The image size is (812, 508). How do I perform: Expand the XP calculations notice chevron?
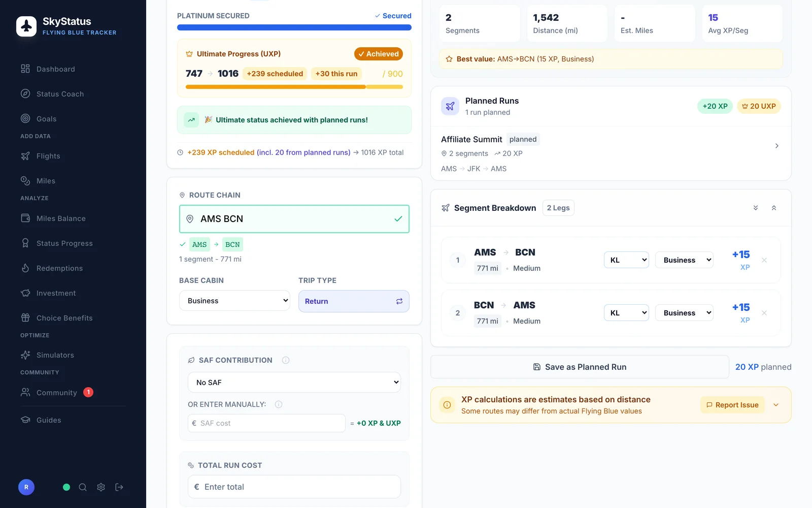tap(776, 405)
